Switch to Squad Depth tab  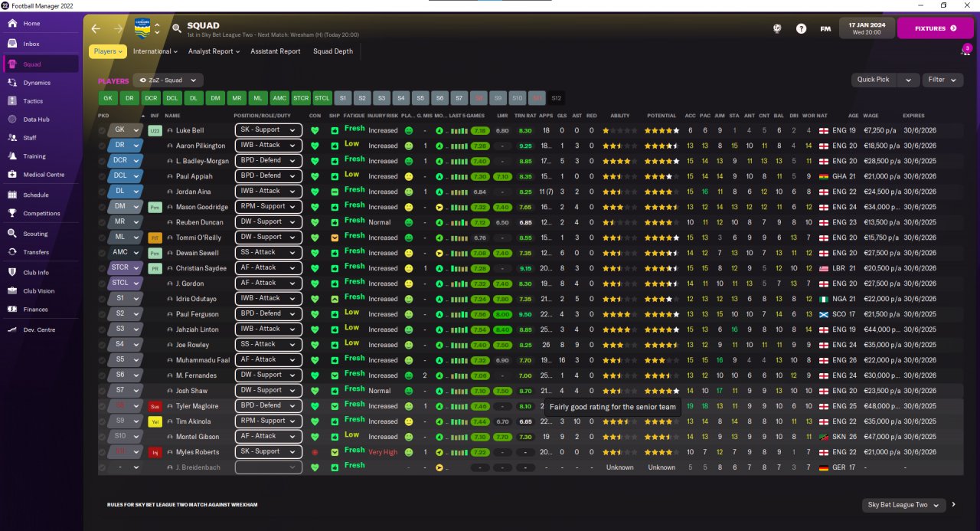click(333, 51)
